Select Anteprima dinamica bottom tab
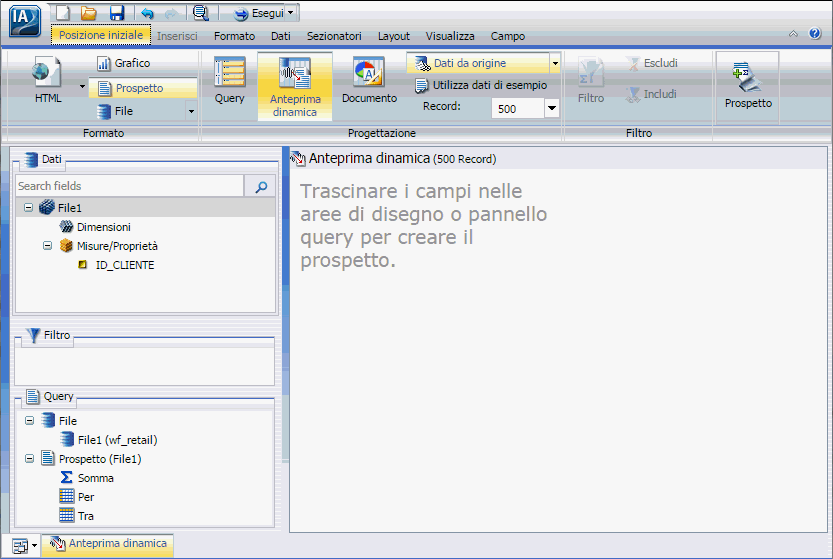The height and width of the screenshot is (559, 833). (108, 544)
